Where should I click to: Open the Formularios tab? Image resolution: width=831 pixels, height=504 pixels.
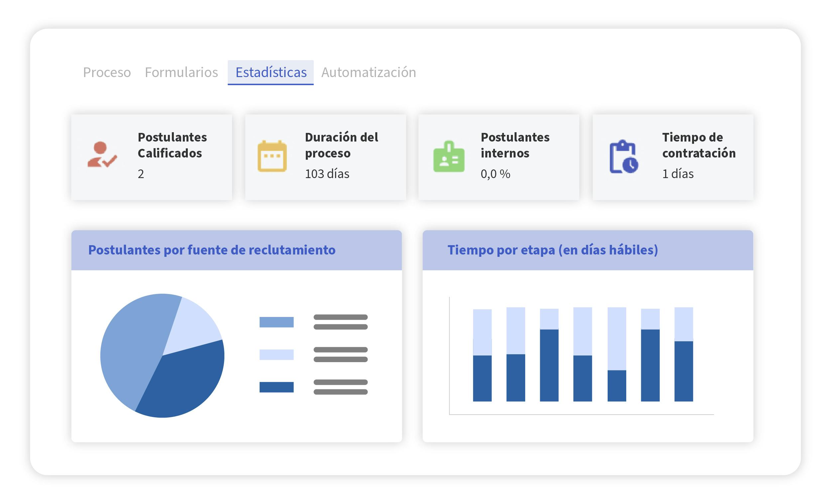coord(181,72)
